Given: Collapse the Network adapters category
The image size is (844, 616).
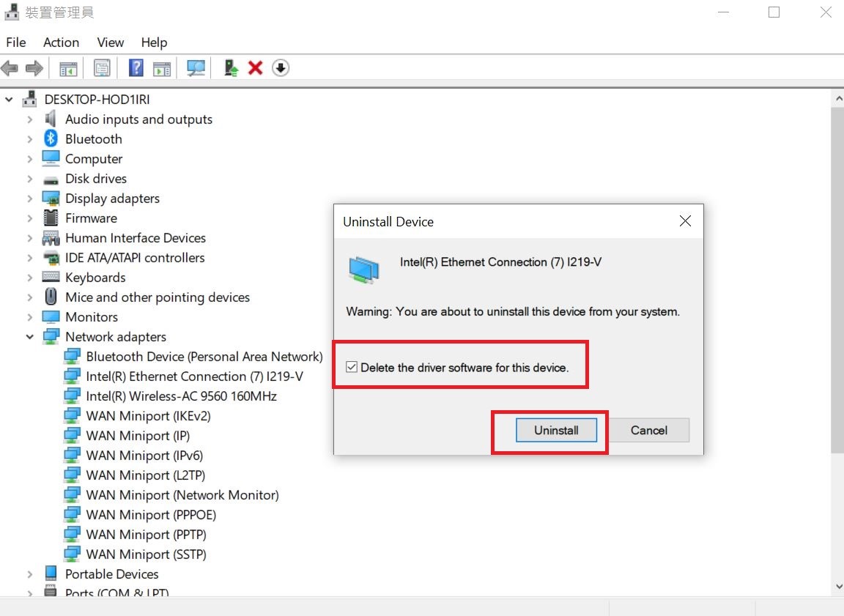Looking at the screenshot, I should click(30, 337).
